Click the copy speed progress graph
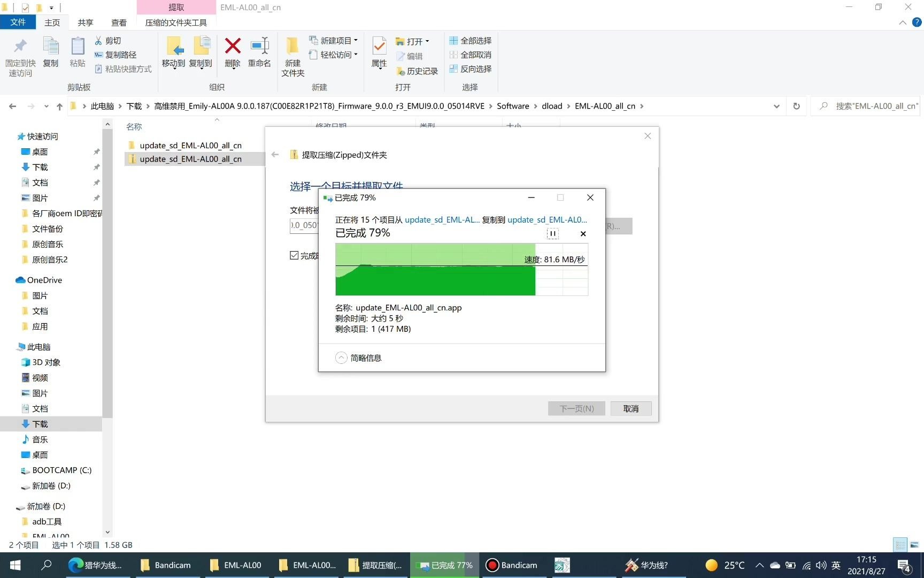 461,269
